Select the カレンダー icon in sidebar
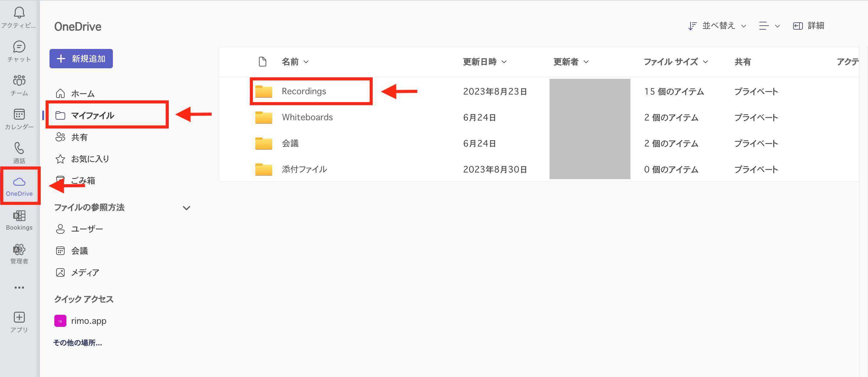The image size is (868, 377). [19, 119]
